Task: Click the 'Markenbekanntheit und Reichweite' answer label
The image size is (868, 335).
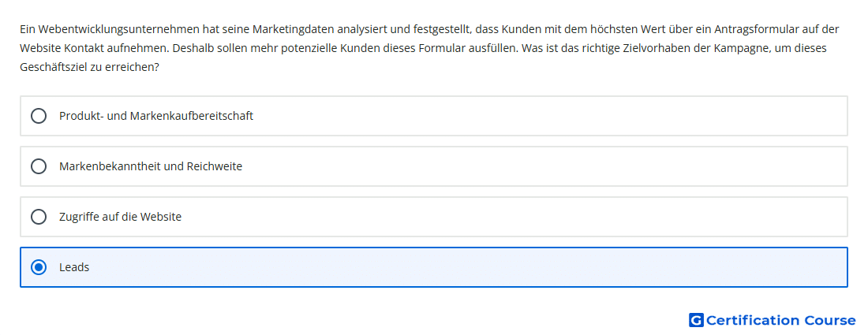Action: point(151,166)
